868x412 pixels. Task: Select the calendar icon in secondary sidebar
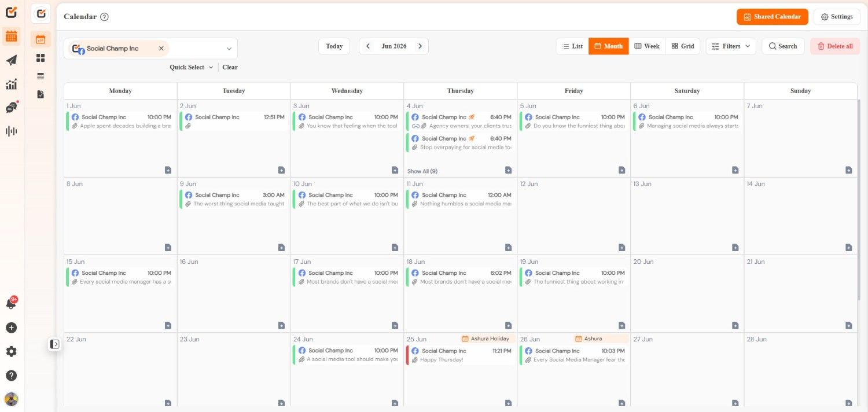41,39
